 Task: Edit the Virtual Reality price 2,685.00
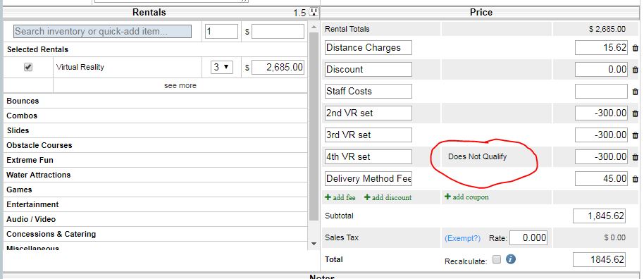(x=278, y=67)
